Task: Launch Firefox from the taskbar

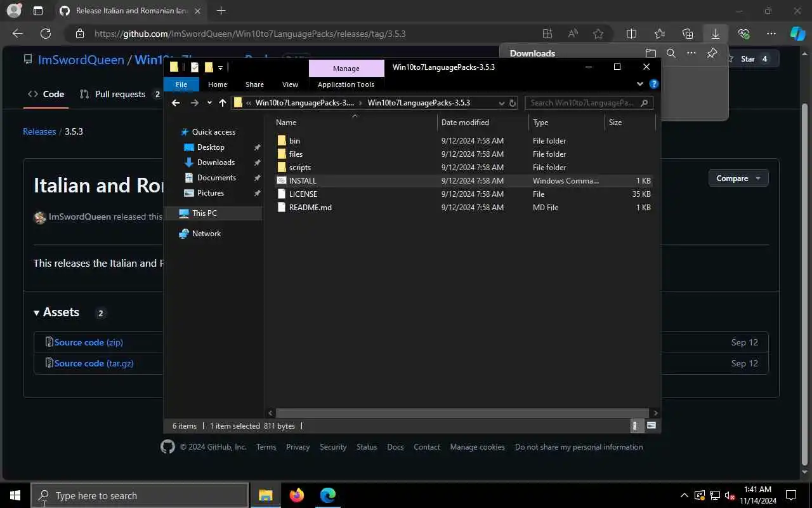Action: pyautogui.click(x=297, y=495)
